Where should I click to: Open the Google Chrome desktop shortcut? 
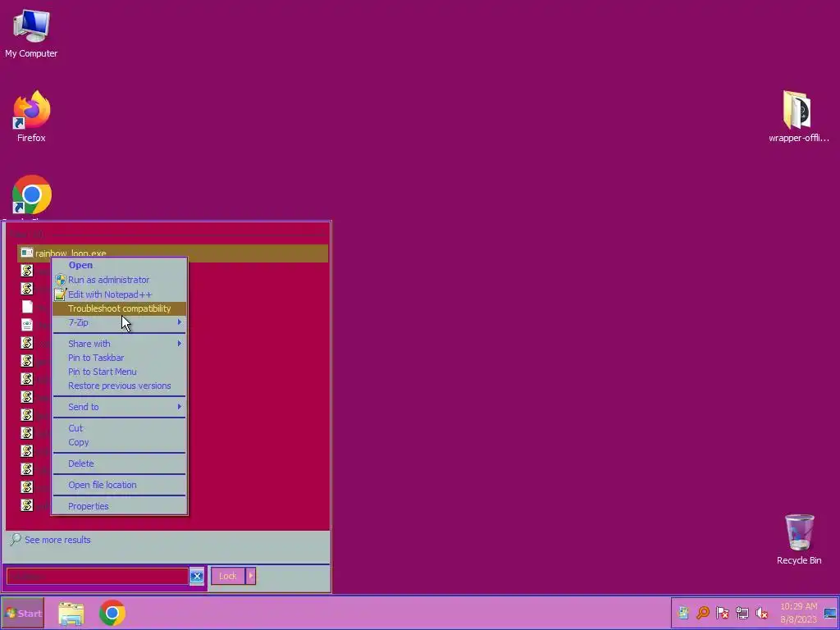[32, 195]
